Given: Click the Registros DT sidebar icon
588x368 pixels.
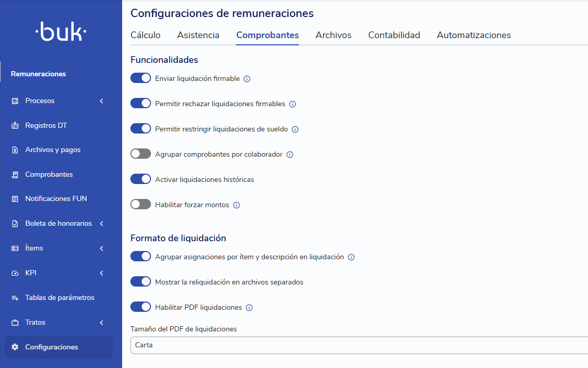Looking at the screenshot, I should pos(15,125).
